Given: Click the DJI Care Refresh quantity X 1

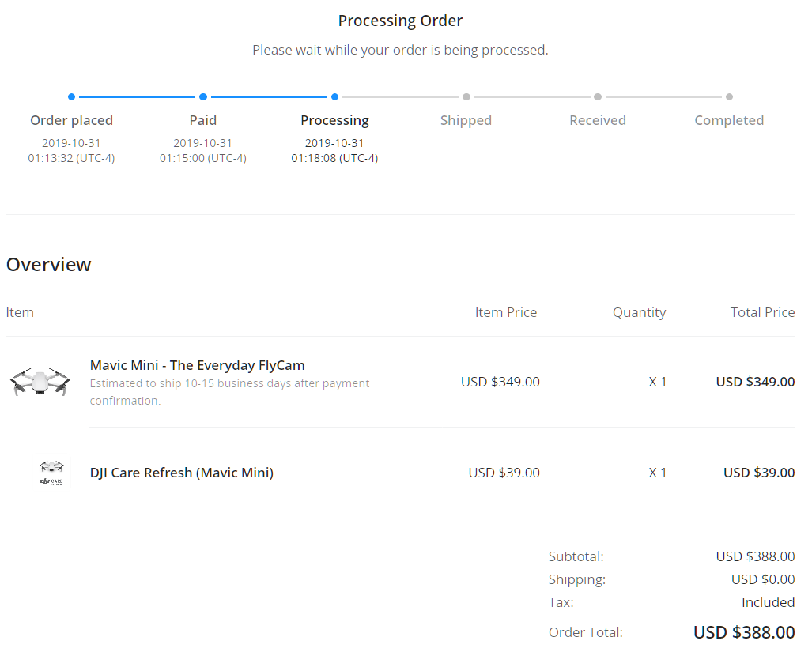Looking at the screenshot, I should pos(658,473).
